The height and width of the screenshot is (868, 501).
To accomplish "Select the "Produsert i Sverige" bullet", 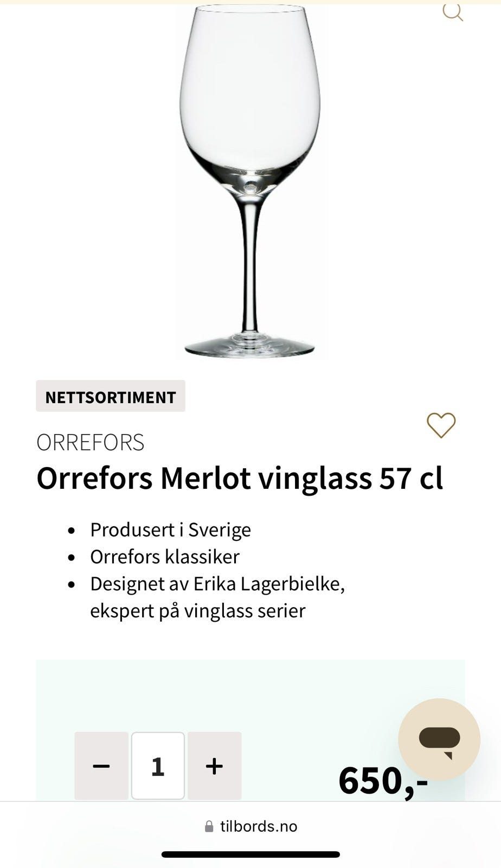I will click(170, 529).
